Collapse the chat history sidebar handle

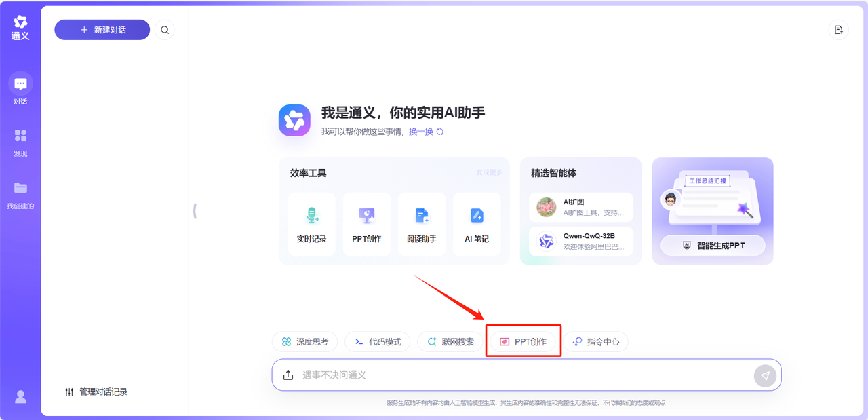tap(195, 211)
